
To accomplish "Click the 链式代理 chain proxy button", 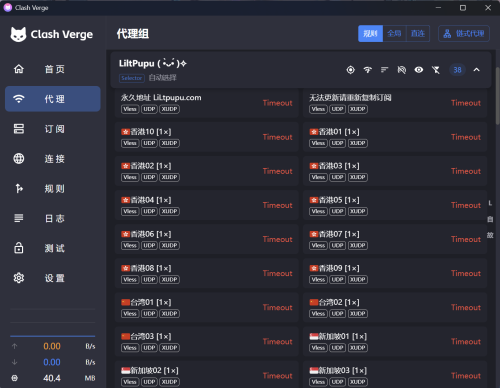I will 464,33.
